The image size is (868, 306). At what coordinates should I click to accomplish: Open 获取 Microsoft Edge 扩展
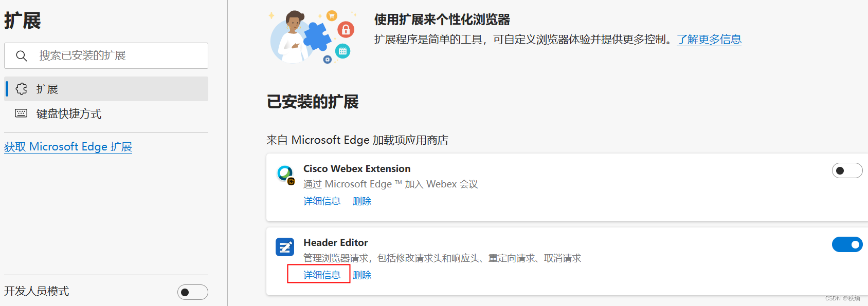(x=68, y=146)
